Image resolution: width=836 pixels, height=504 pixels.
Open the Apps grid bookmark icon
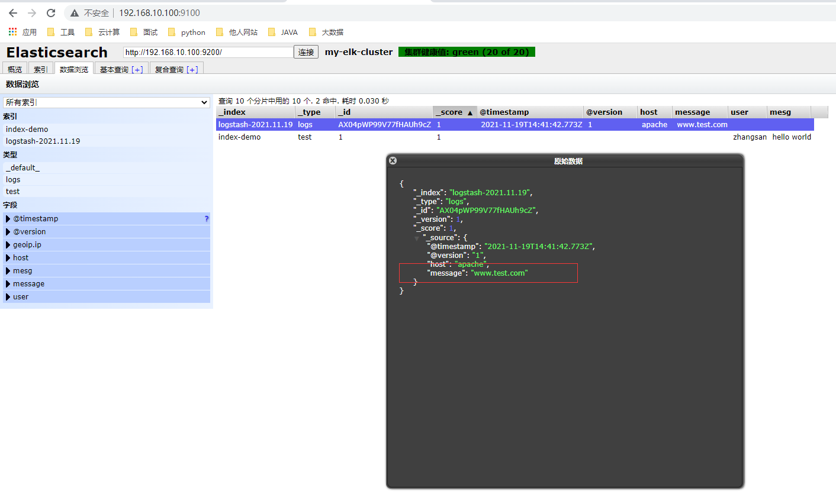coord(13,32)
